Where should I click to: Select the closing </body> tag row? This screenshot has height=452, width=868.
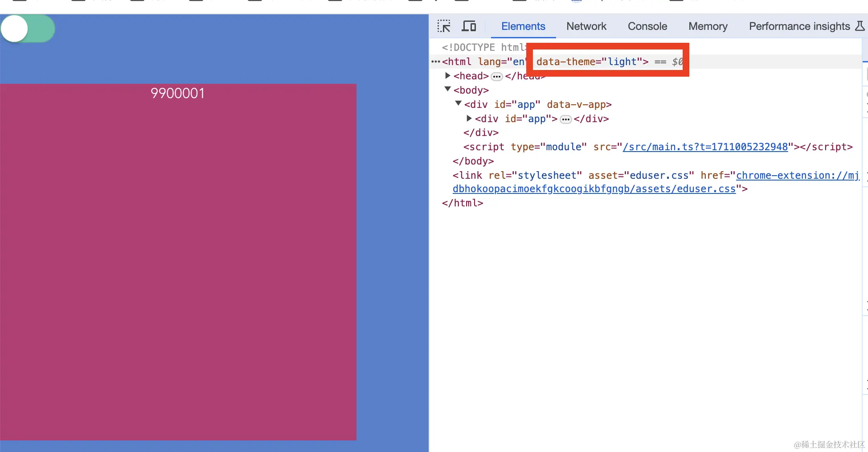pyautogui.click(x=473, y=161)
